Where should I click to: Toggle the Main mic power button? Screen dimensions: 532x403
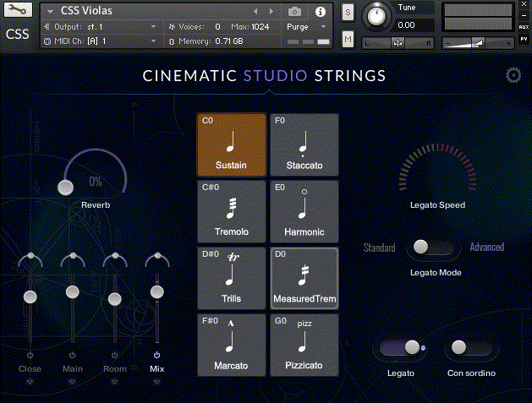[72, 355]
